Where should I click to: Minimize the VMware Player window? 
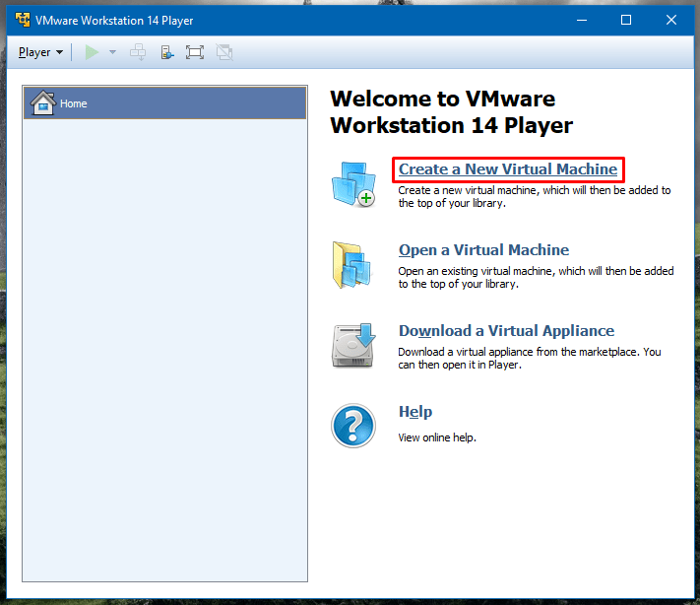582,20
